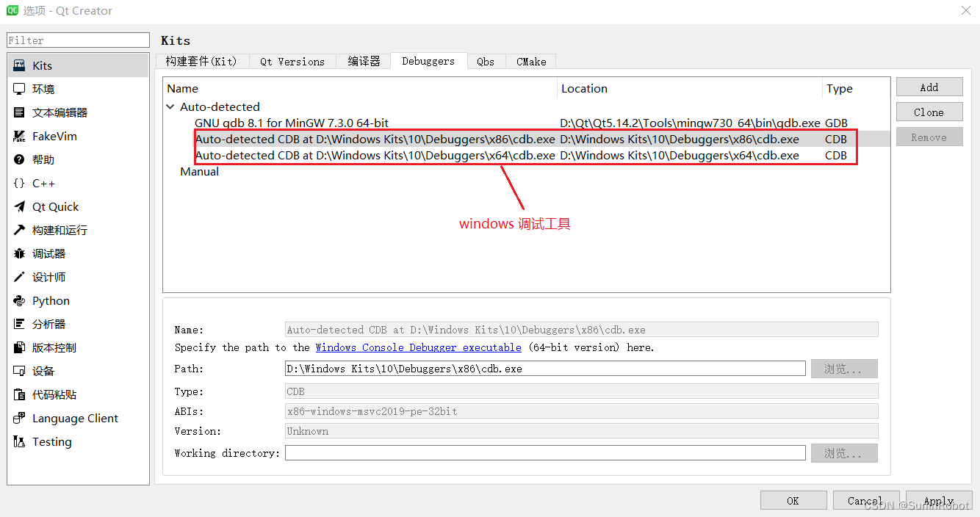The width and height of the screenshot is (980, 517).
Task: Click 浏览 button next to Path
Action: click(x=844, y=369)
